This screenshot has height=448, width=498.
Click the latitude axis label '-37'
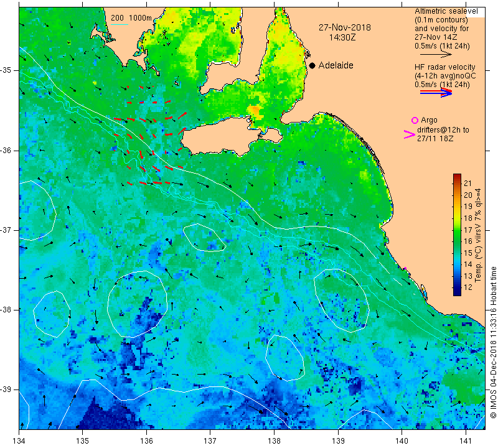[x=6, y=230]
